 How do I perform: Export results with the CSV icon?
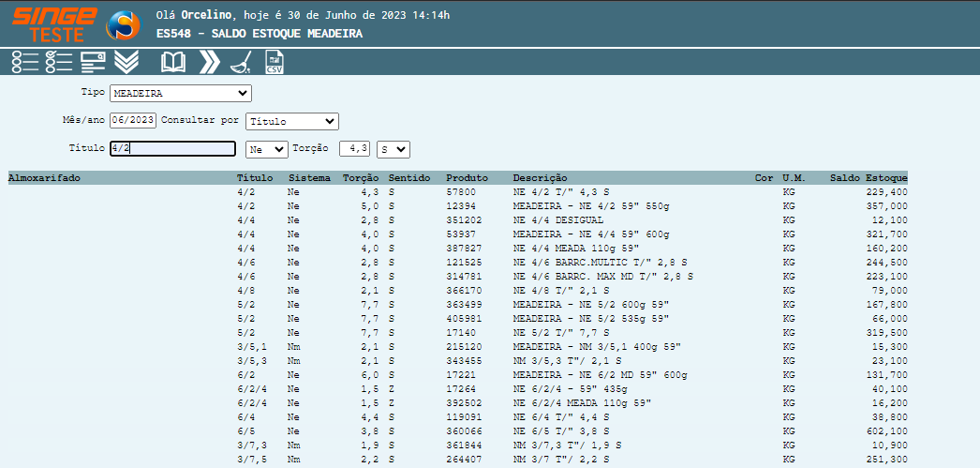pyautogui.click(x=275, y=63)
